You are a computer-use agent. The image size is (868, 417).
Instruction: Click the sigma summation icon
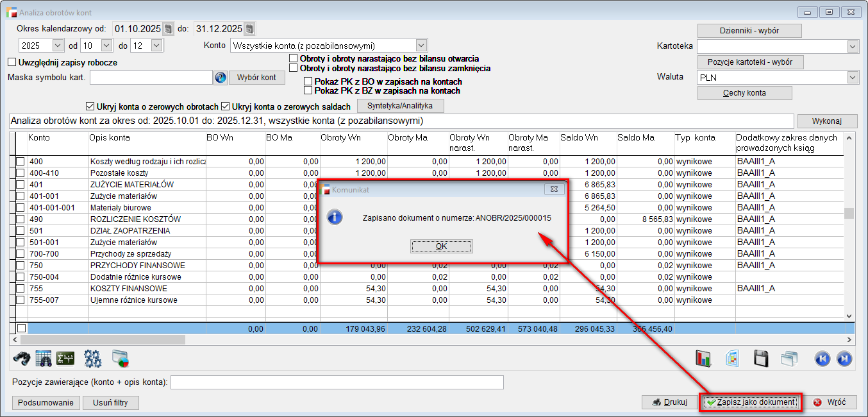(65, 359)
